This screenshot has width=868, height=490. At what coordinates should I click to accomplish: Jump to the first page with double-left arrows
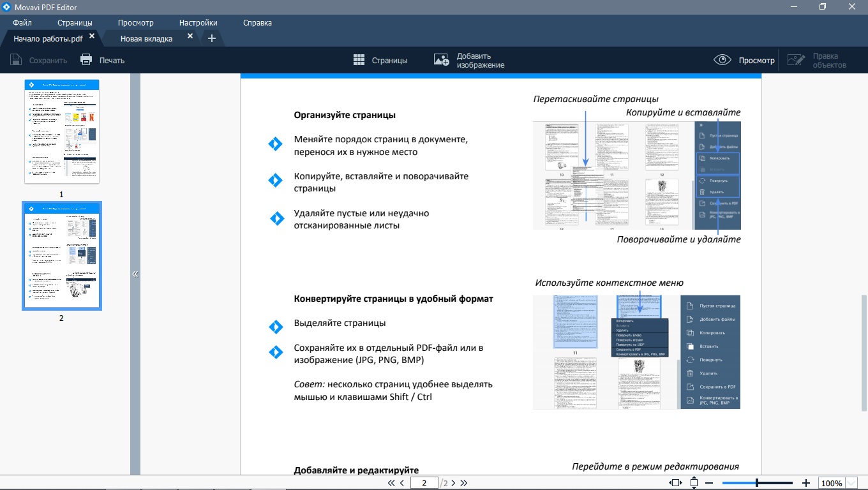tap(391, 483)
